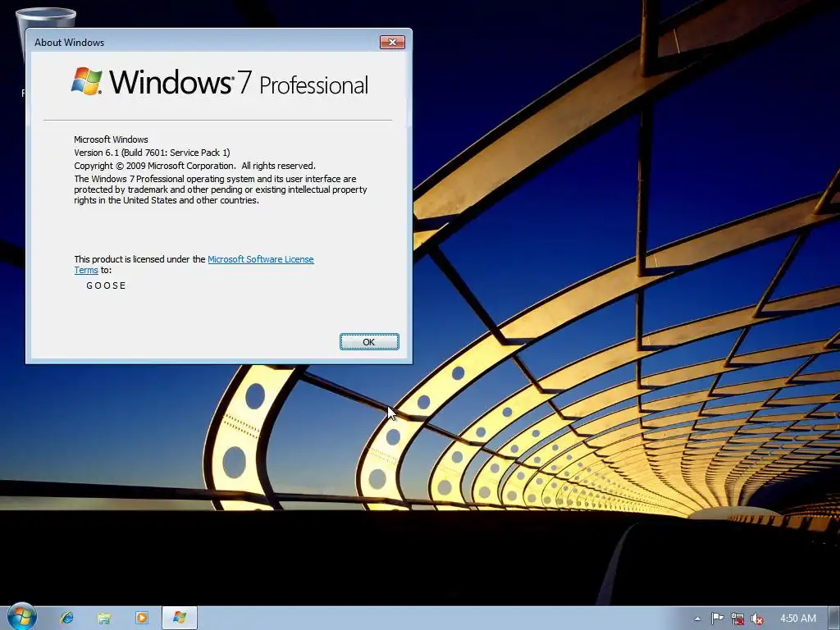Viewport: 840px width, 630px height.
Task: Show hidden system tray icons arrow
Action: 697,619
